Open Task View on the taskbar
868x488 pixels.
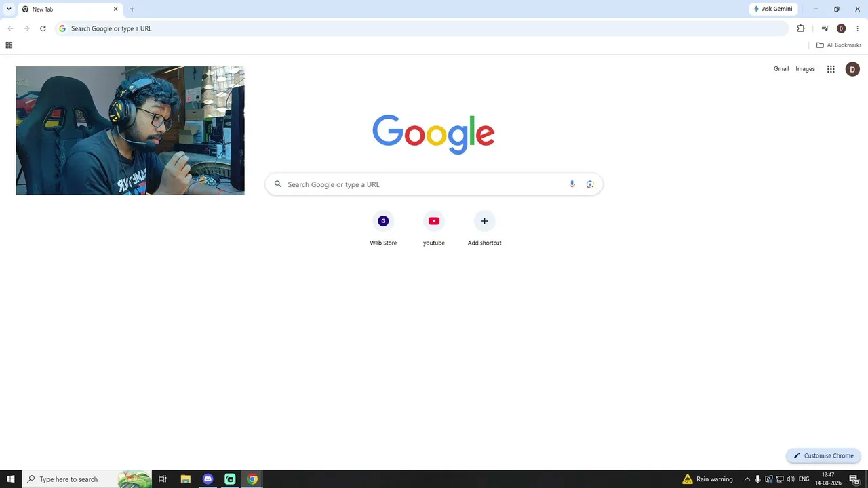(163, 479)
